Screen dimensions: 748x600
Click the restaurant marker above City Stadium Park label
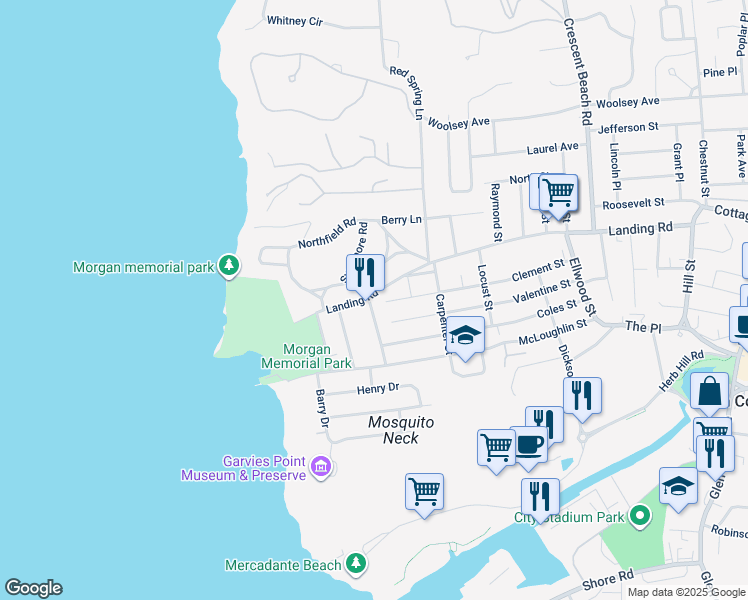(x=539, y=497)
